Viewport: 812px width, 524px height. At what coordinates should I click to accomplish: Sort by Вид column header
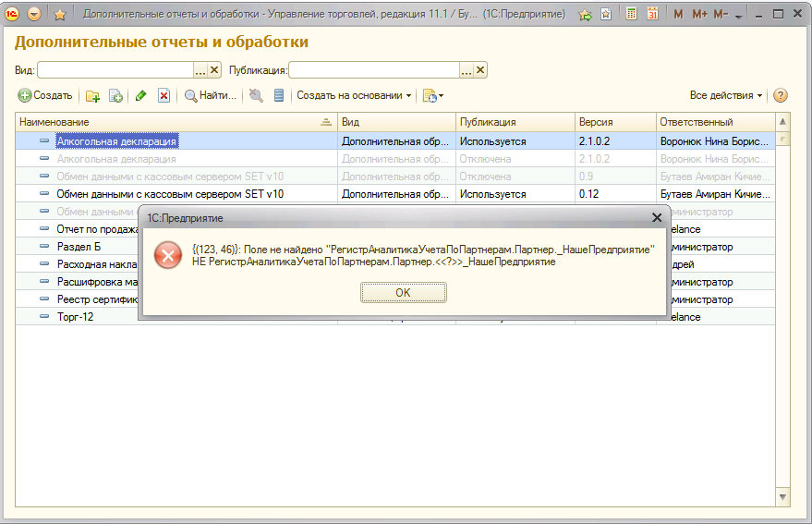[x=396, y=122]
